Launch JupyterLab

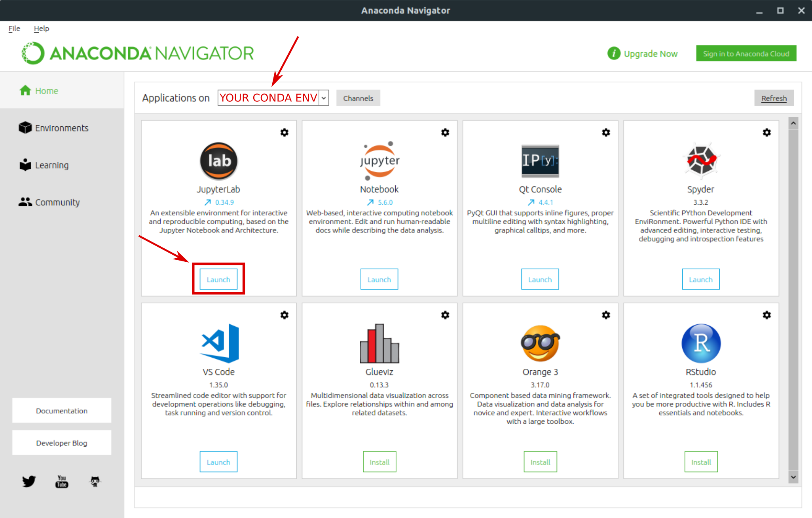pos(218,279)
